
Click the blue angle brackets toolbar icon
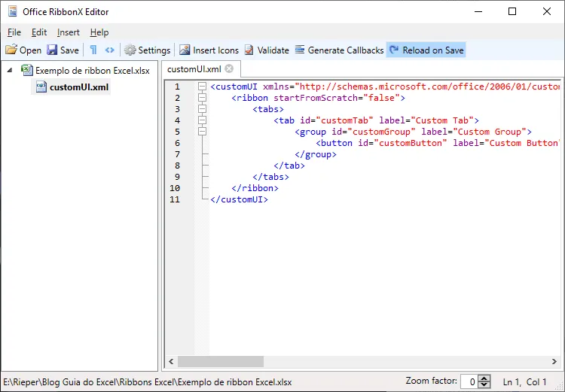pos(109,50)
